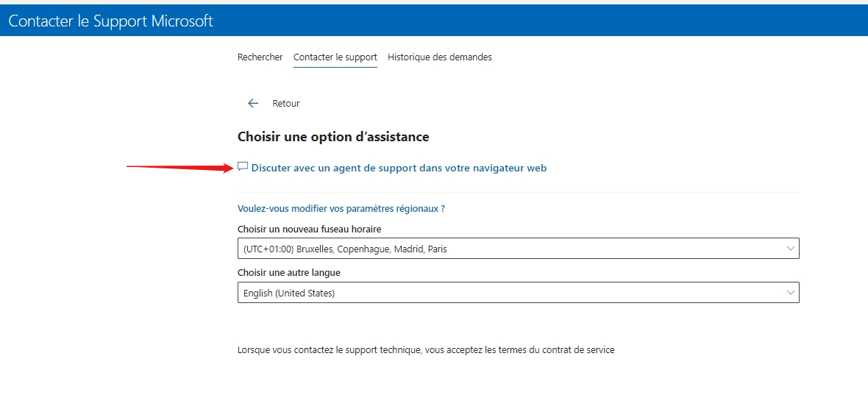The width and height of the screenshot is (868, 409).
Task: Click the Choisir une option d'assistance heading
Action: pyautogui.click(x=333, y=137)
